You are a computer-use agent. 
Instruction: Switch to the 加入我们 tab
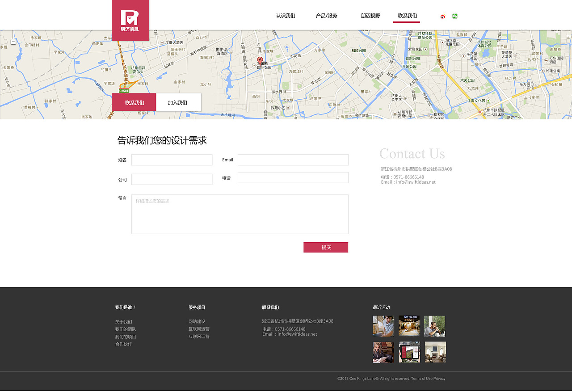coord(178,102)
